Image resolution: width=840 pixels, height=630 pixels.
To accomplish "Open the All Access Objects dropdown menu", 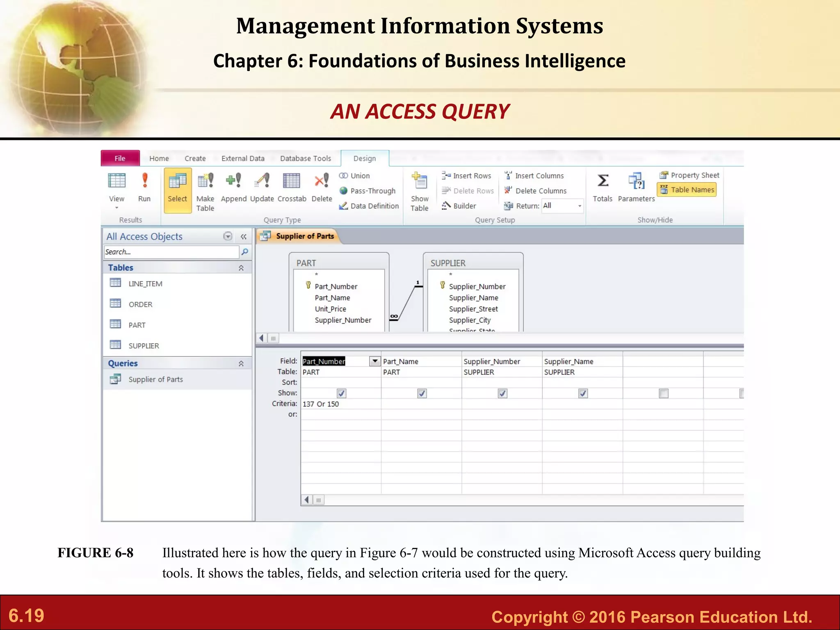I will (228, 236).
